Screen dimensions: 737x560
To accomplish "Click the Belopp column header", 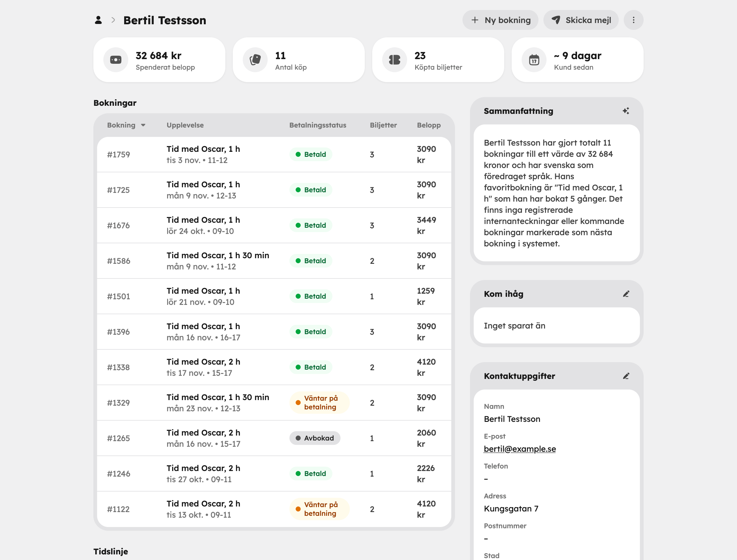I will pyautogui.click(x=429, y=125).
